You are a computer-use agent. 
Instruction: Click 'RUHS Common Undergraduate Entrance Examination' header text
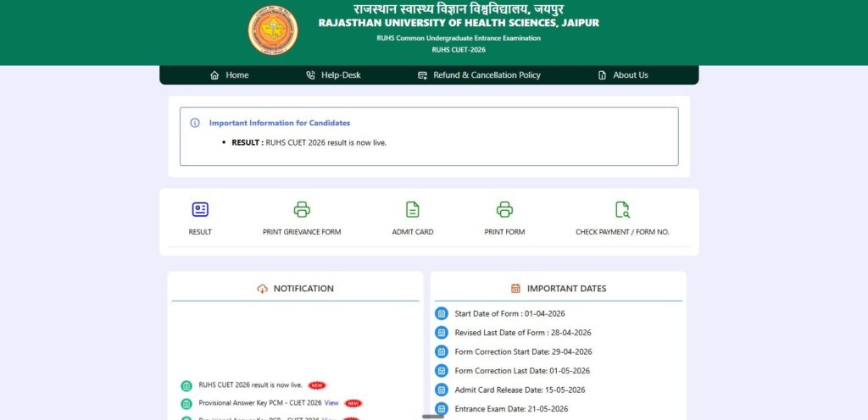pyautogui.click(x=459, y=38)
